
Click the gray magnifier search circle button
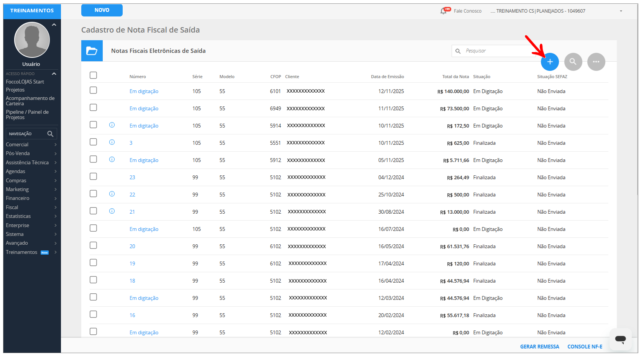click(573, 62)
